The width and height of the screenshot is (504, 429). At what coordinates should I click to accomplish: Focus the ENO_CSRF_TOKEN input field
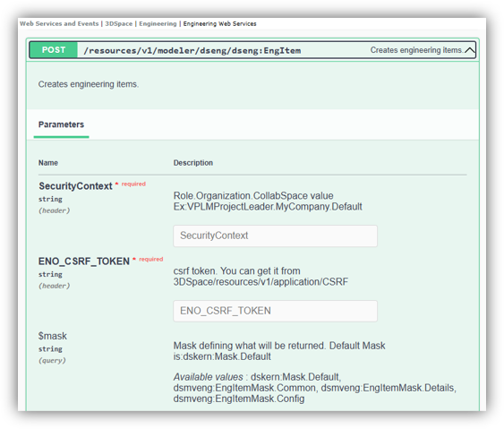click(x=275, y=311)
